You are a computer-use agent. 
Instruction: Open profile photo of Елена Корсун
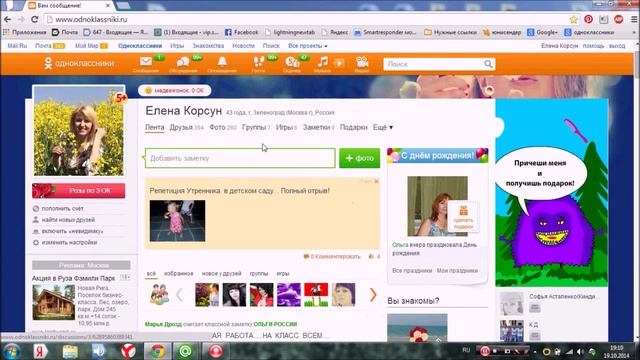[79, 131]
